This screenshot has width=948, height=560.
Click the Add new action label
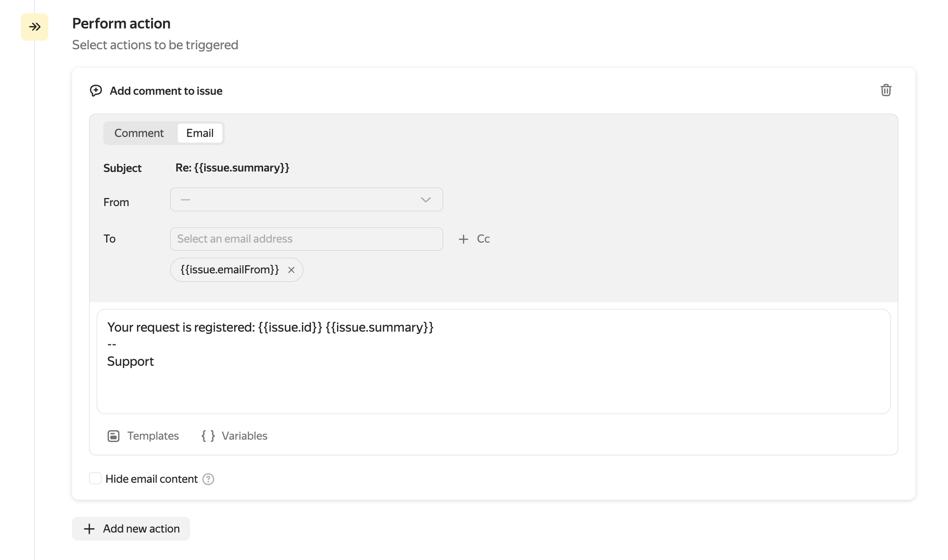coord(141,529)
